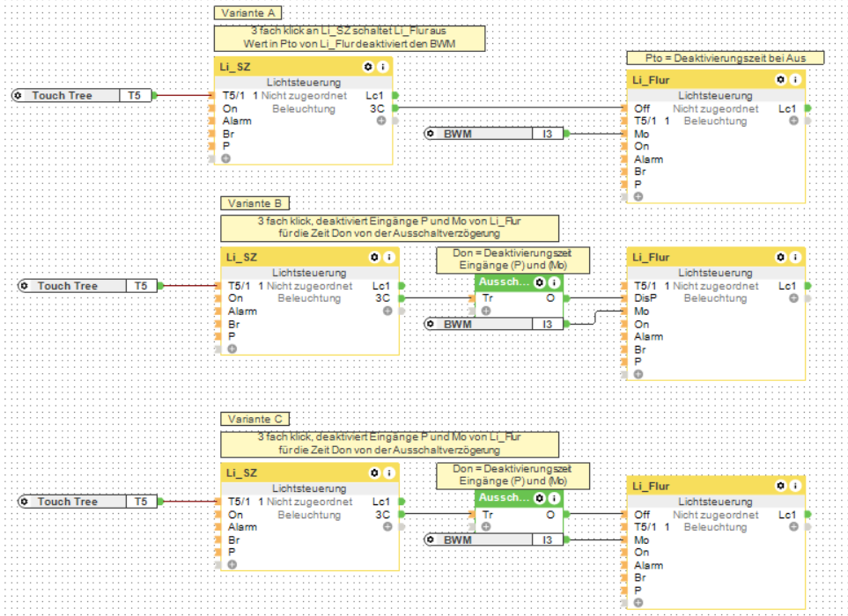848x616 pixels.
Task: Add output with plus on Variante C Li_Flur
Action: tap(793, 527)
